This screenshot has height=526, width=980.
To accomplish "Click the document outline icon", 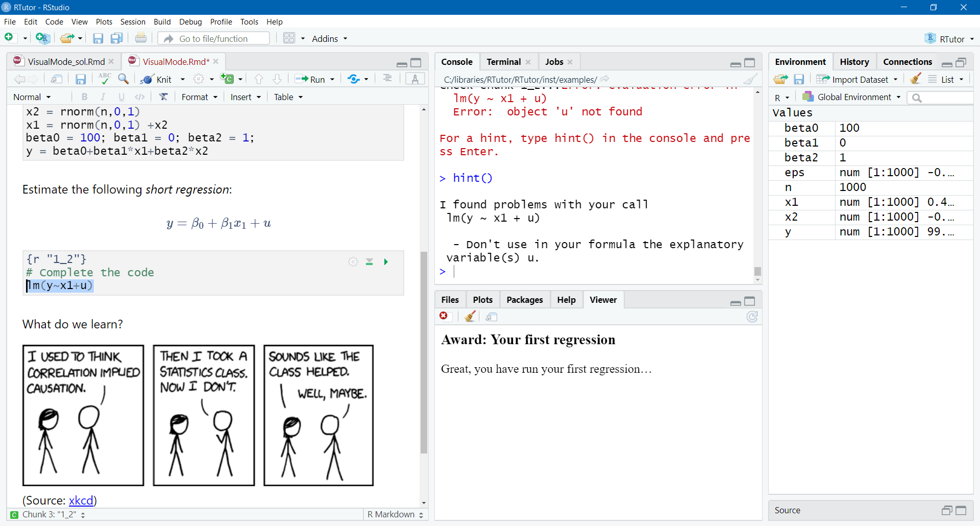I will [x=387, y=78].
